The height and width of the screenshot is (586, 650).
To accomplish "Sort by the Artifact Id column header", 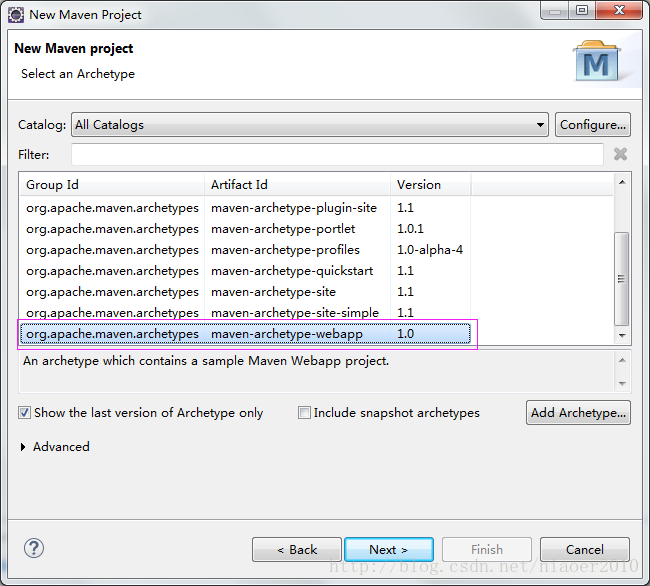I will coord(297,184).
